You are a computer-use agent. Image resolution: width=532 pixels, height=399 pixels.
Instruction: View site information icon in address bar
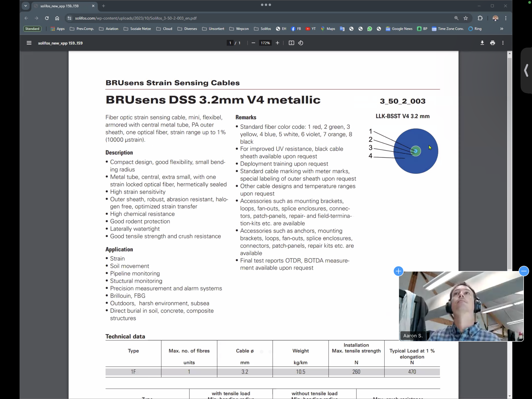coord(70,18)
